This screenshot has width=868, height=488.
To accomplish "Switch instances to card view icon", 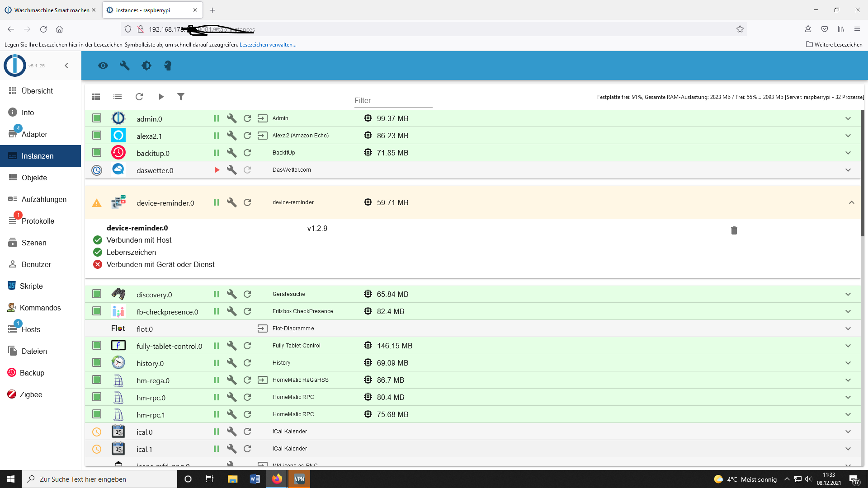I will [x=96, y=97].
